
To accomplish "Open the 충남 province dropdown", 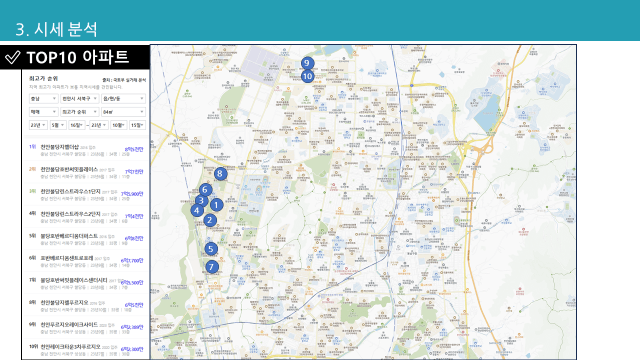I will (43, 99).
